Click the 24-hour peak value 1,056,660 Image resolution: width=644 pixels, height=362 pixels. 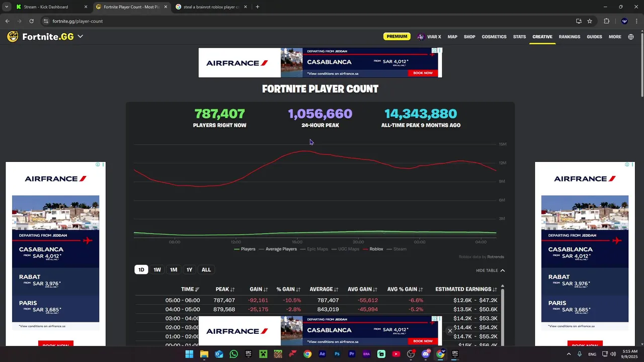(x=320, y=114)
